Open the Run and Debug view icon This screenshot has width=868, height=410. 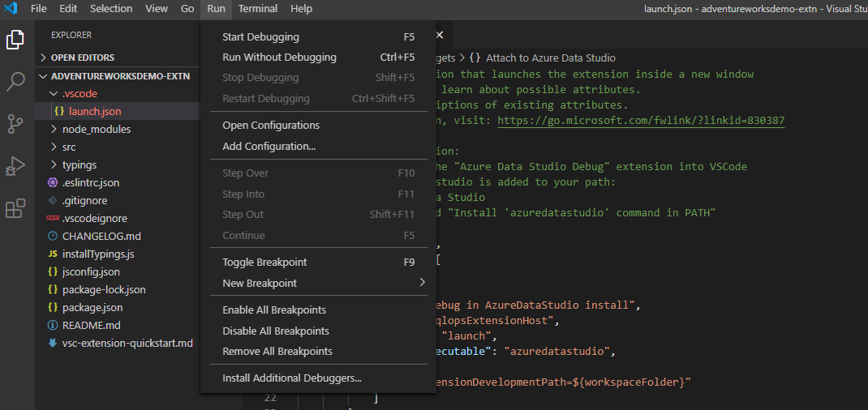(x=15, y=165)
